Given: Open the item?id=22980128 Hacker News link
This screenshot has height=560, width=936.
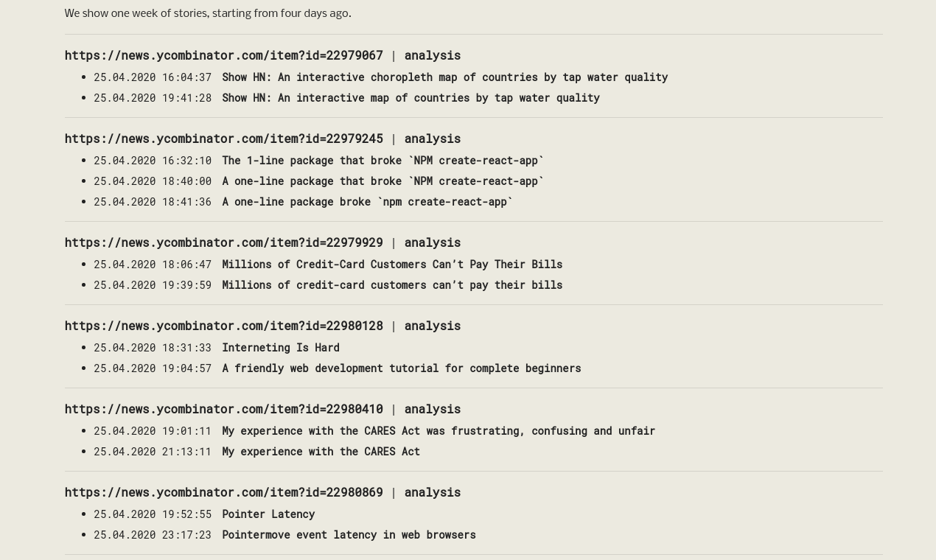Looking at the screenshot, I should (223, 326).
